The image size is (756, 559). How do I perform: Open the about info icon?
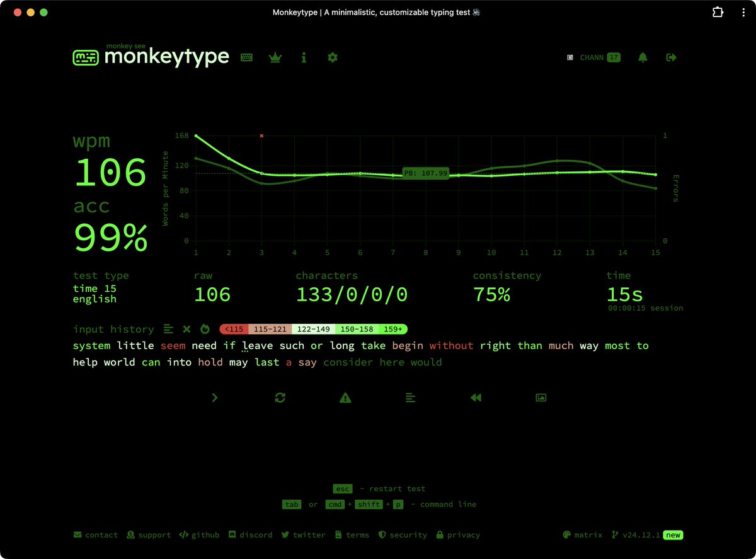coord(304,57)
